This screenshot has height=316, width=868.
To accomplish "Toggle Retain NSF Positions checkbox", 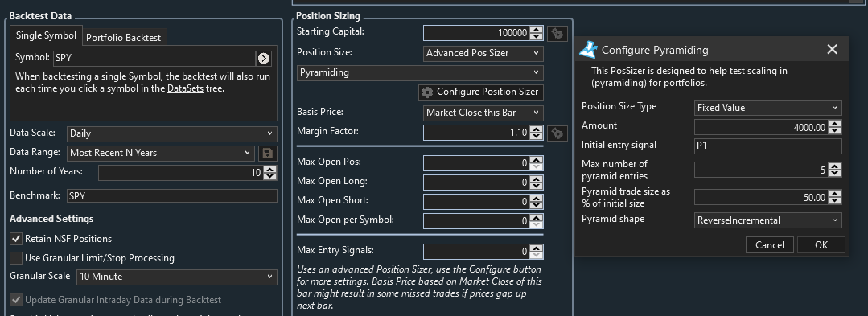I will [16, 239].
